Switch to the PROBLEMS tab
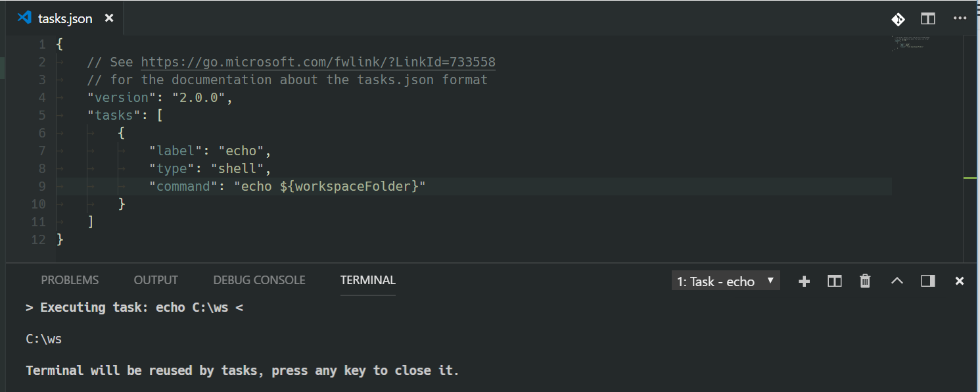 pyautogui.click(x=70, y=280)
